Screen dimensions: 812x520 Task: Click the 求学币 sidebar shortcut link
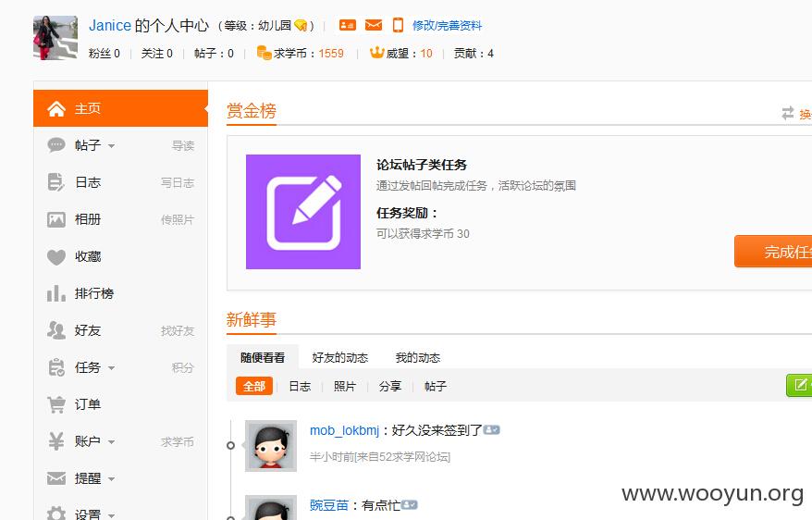pos(178,441)
